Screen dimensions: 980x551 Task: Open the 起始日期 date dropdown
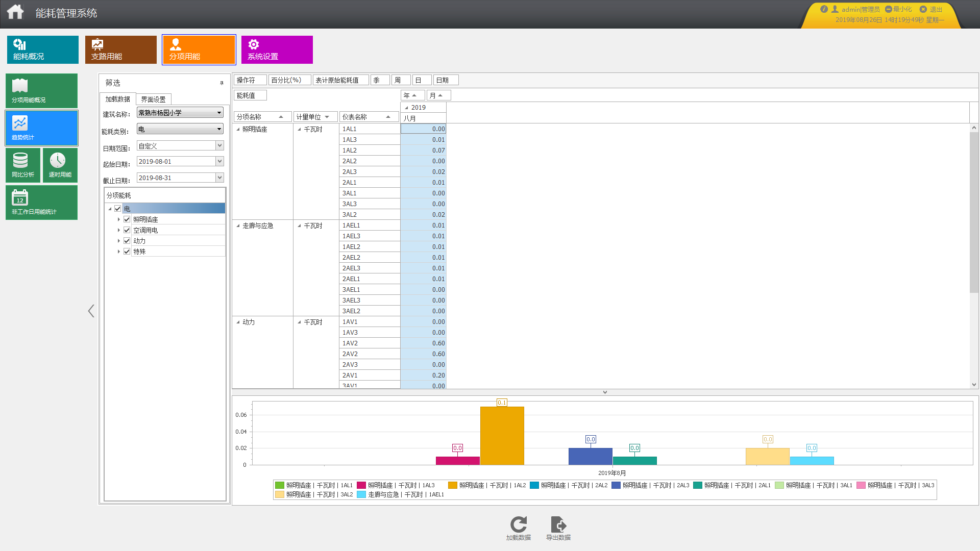[219, 162]
